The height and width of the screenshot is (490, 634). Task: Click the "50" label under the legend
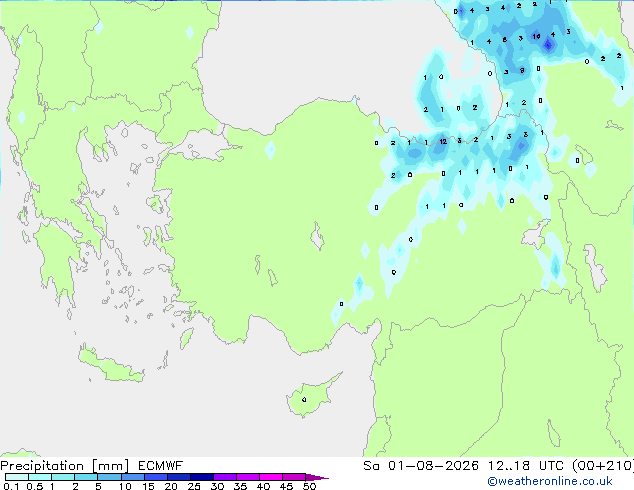coord(309,486)
